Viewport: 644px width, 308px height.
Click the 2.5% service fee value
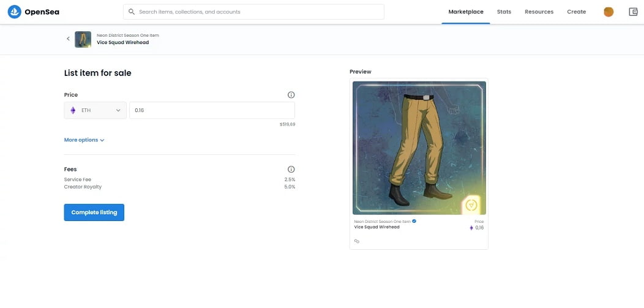coord(290,179)
